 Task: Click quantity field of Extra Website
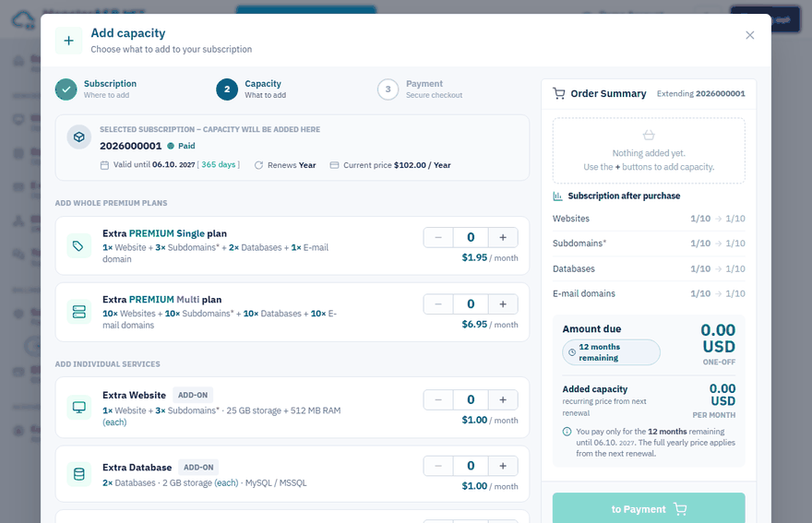click(x=471, y=399)
